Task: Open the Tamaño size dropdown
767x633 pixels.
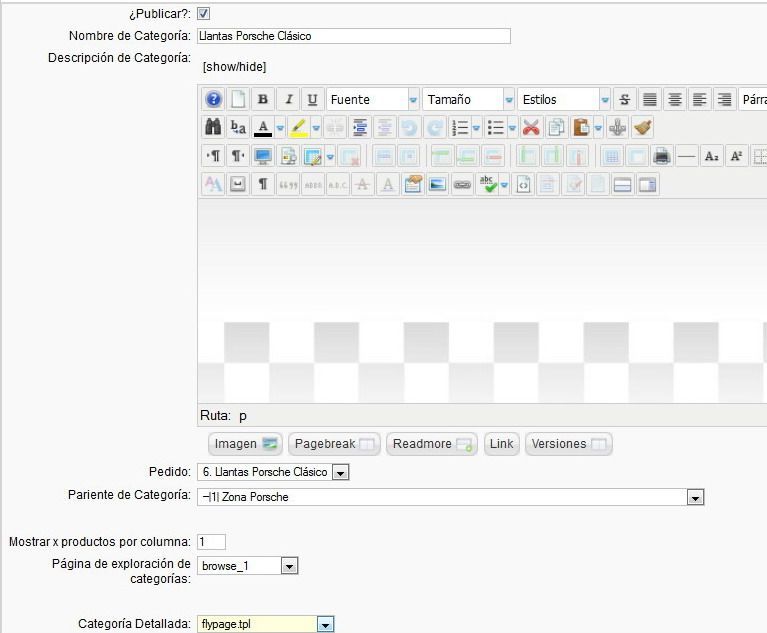Action: [x=469, y=99]
